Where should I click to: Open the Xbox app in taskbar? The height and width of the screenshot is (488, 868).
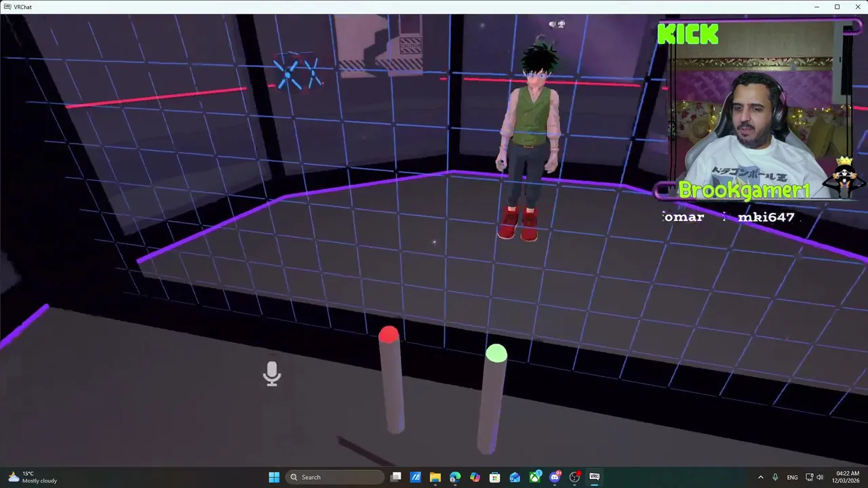point(535,477)
